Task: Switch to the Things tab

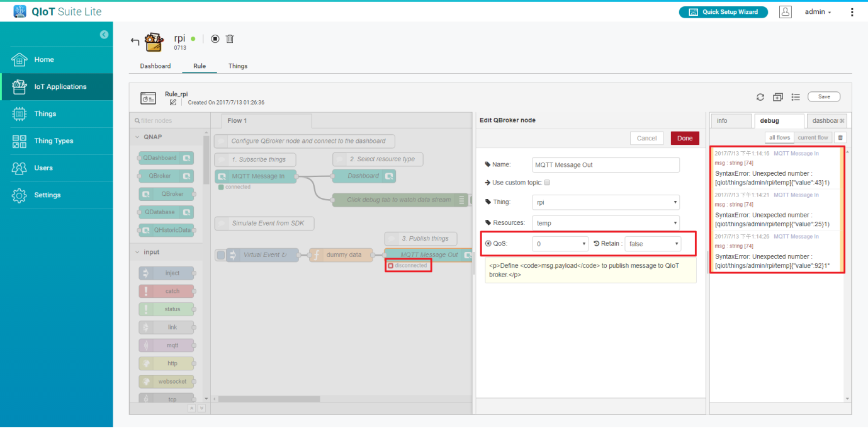Action: pyautogui.click(x=237, y=66)
